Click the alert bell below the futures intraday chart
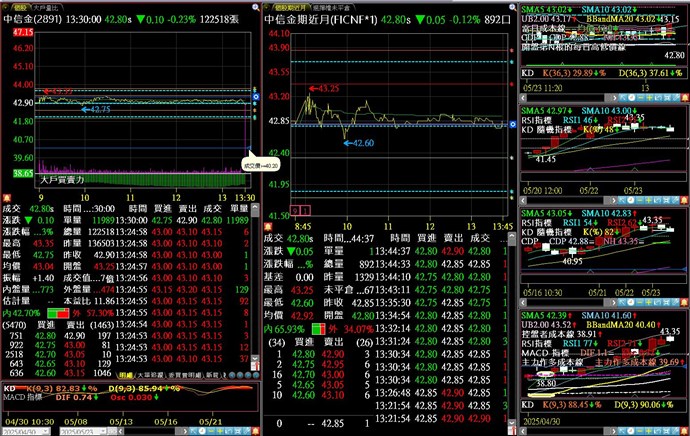This screenshot has height=436, width=690. 268,227
